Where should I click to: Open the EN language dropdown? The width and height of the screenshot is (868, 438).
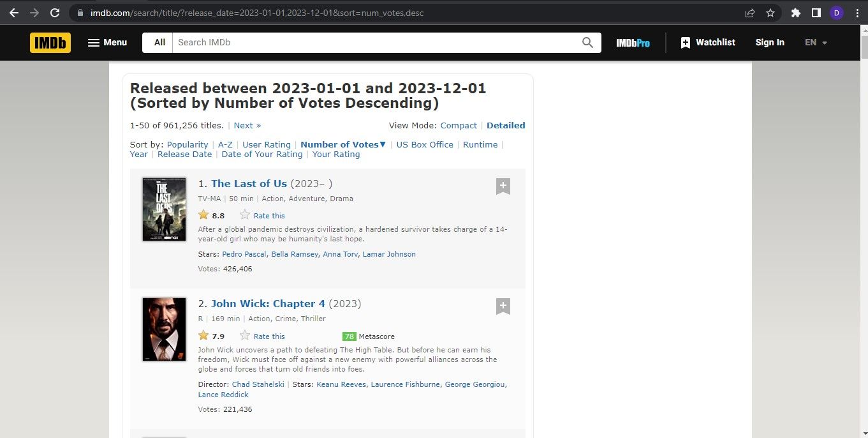click(815, 42)
